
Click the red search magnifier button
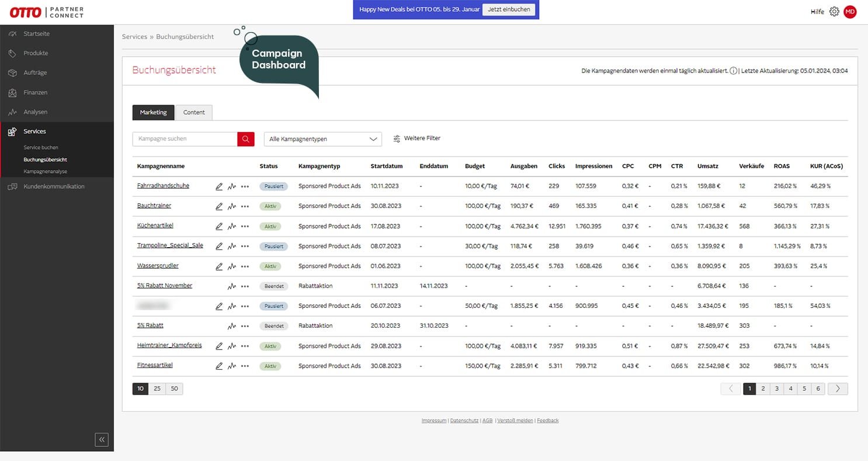(x=246, y=139)
